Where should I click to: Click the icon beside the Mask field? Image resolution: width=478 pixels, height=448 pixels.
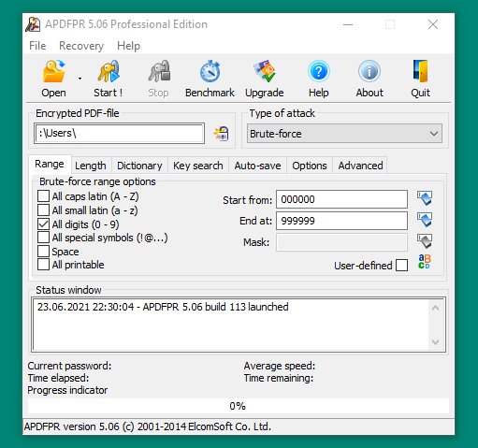[425, 241]
